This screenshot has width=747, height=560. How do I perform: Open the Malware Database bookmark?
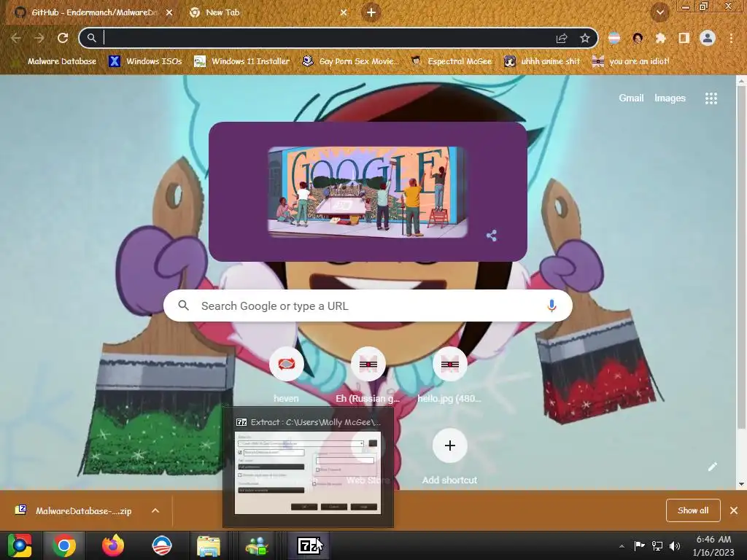point(55,61)
